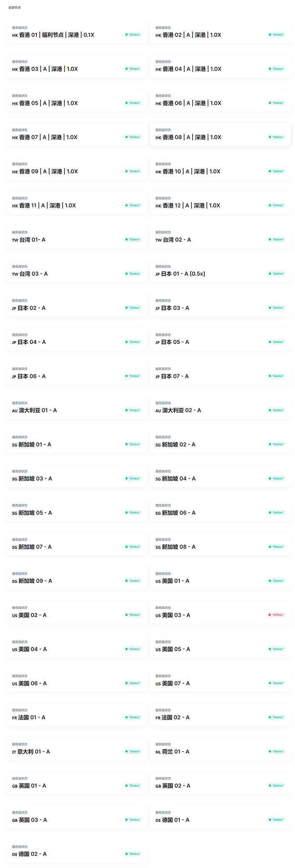Open the HK 香港 08 node card
Screen dimensions: 295x868
point(220,135)
